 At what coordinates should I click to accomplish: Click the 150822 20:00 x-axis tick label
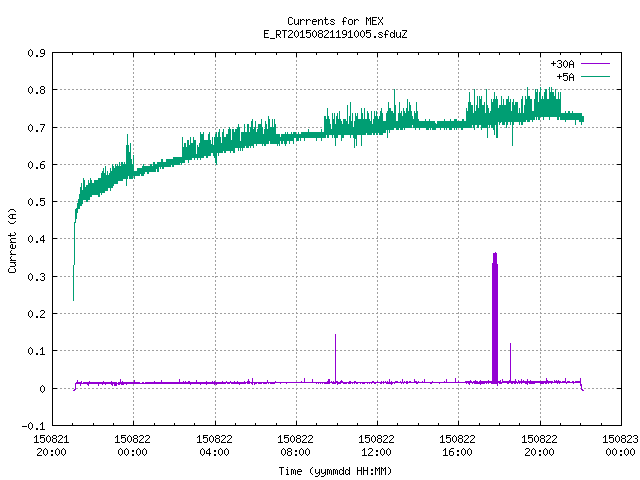click(x=539, y=446)
